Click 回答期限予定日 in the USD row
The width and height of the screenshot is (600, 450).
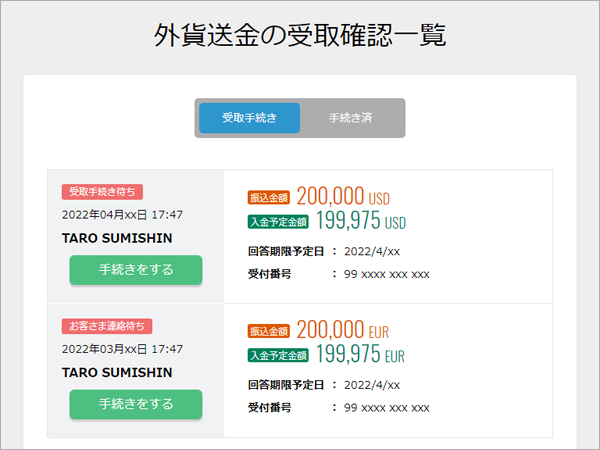[x=286, y=251]
